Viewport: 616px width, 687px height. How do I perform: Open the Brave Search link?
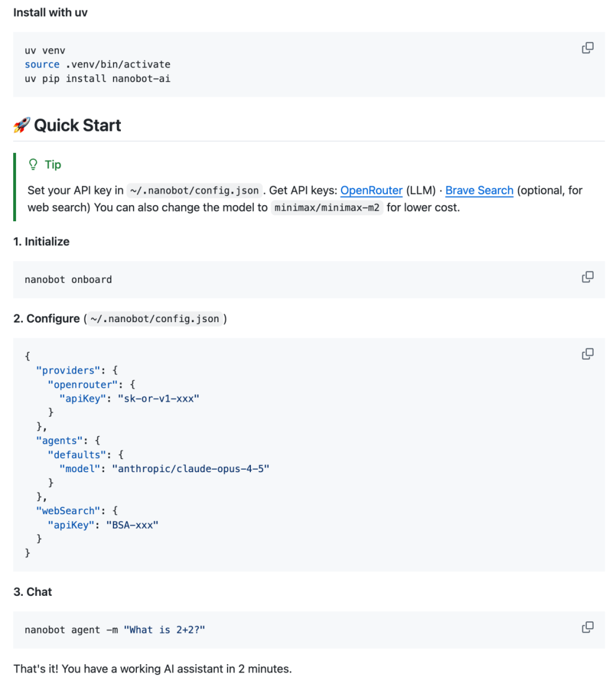click(x=479, y=190)
